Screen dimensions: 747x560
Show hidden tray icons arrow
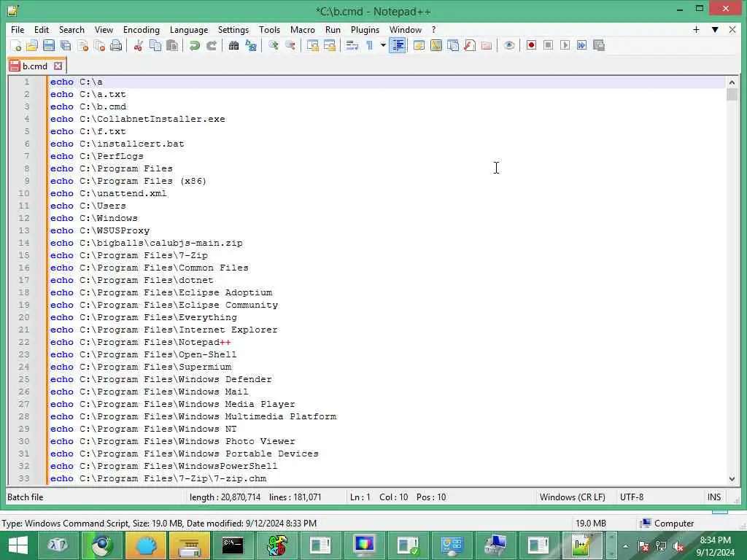coord(625,547)
